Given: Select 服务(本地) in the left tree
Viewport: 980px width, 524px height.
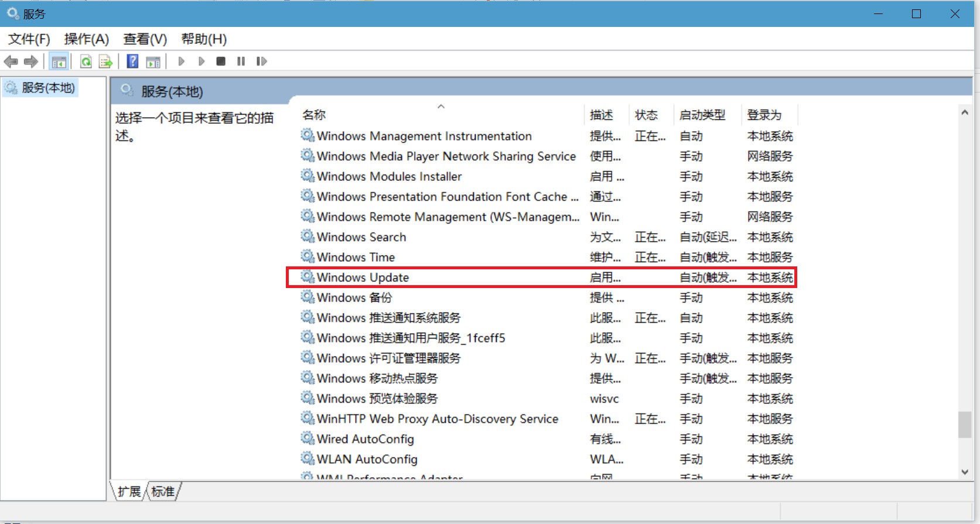Looking at the screenshot, I should (48, 88).
